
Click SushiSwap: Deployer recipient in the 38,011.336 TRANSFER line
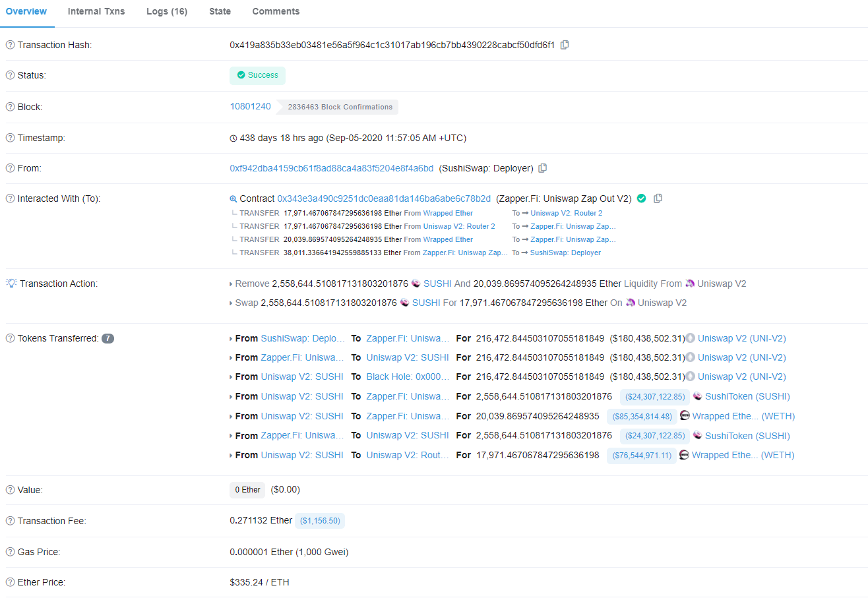pyautogui.click(x=566, y=253)
